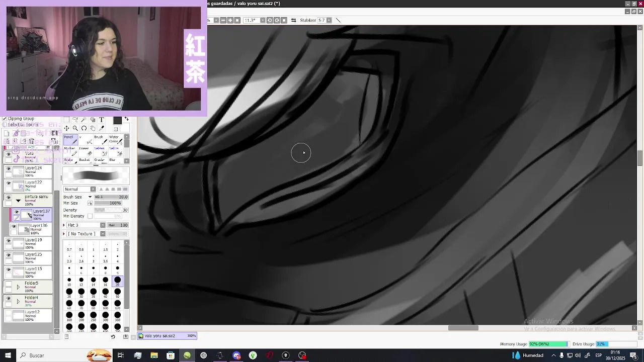The image size is (644, 362).
Task: Click the zoom in plus button
Action: pos(230,20)
